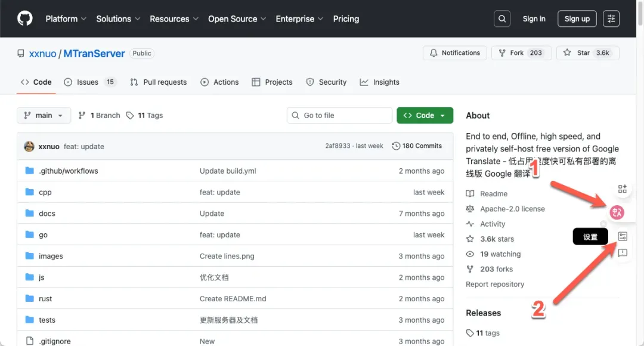Click the xxnuo author avatar
Screen dimensions: 644x346
(x=29, y=146)
